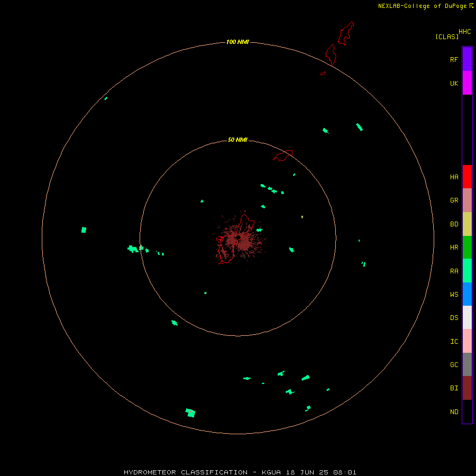Click the Hydrometeor Classification KGUA title text
This screenshot has width=476, height=476.
pyautogui.click(x=240, y=472)
